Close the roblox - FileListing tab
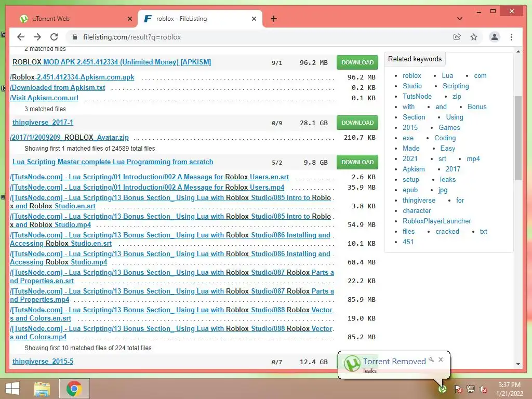The image size is (532, 399). pyautogui.click(x=254, y=19)
